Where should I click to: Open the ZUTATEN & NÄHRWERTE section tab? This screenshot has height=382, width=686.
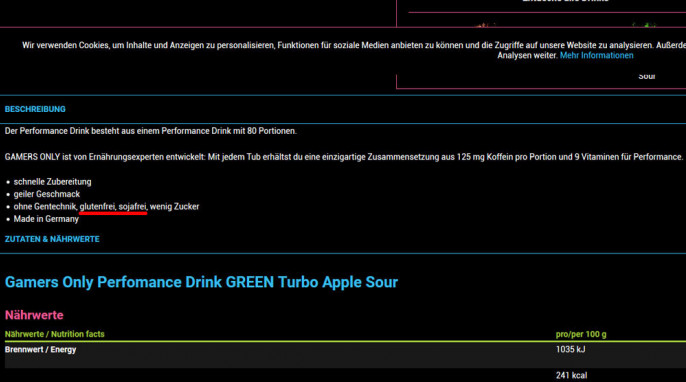point(52,239)
